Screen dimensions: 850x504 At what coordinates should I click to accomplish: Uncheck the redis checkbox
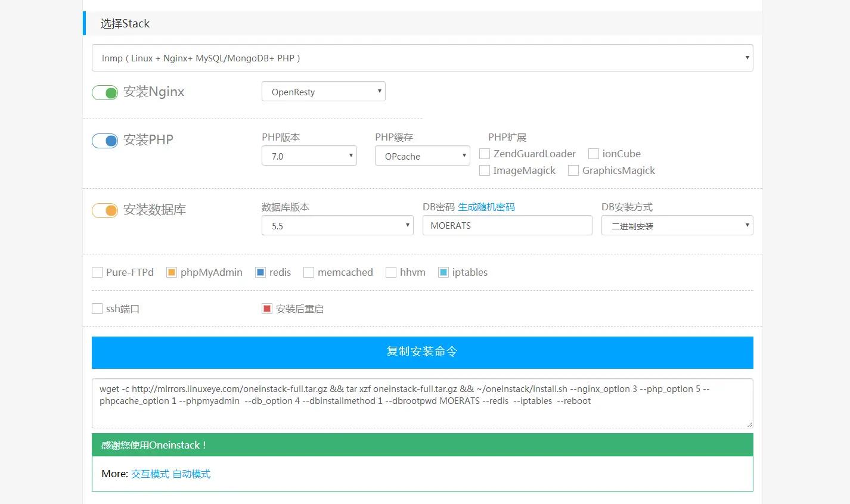click(260, 272)
